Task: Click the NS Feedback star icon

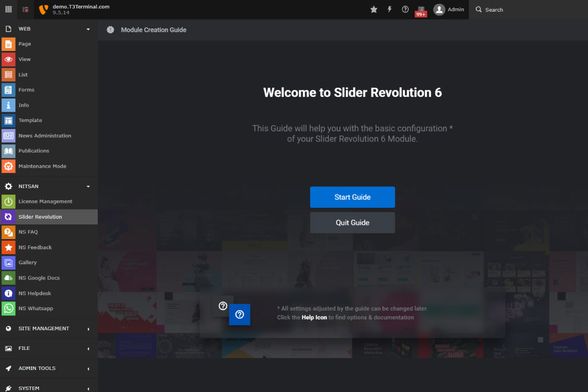Action: click(8, 247)
